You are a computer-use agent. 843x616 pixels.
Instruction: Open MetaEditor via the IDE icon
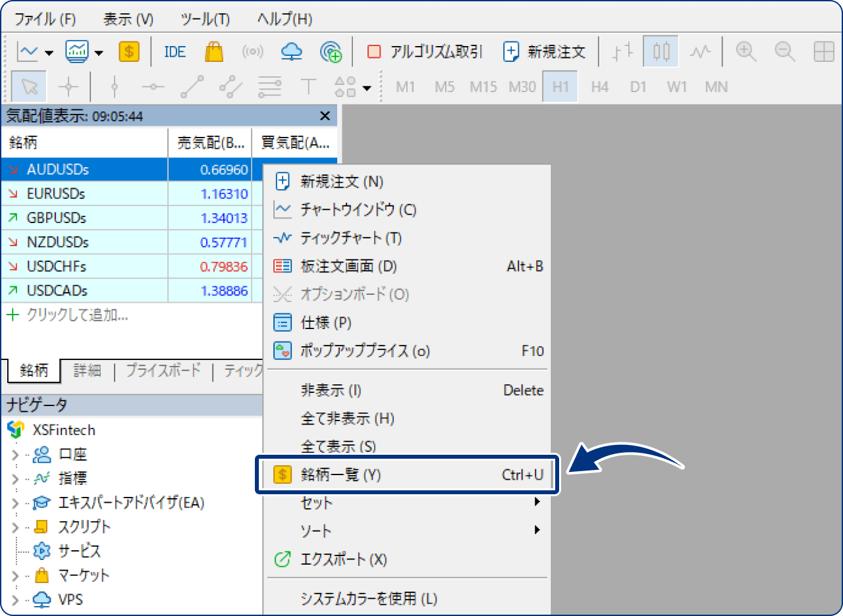tap(174, 51)
